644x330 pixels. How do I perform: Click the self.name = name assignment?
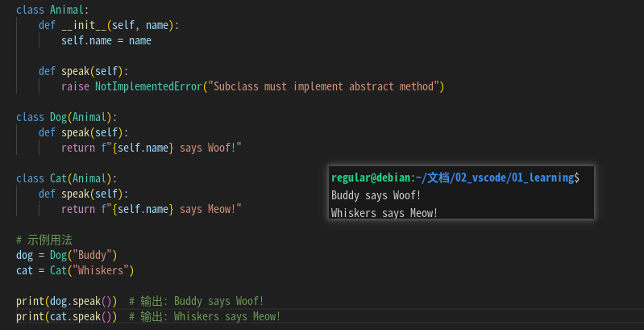(106, 40)
